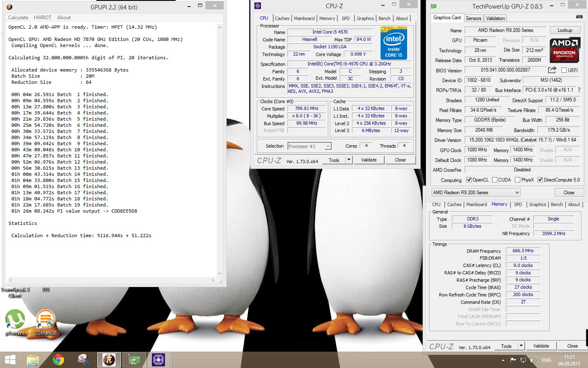Click the GPUPI title bar pi icon
Screen dimensions: 588x368
coord(10,7)
